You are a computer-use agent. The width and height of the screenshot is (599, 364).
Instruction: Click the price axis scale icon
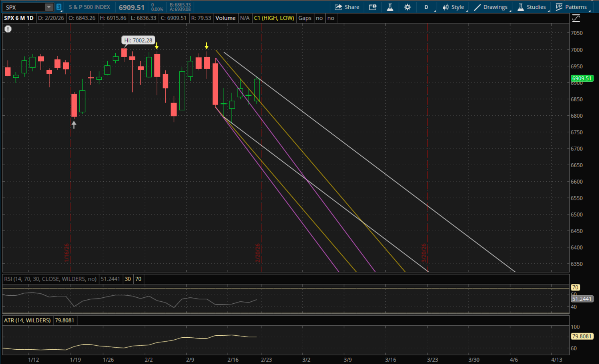[576, 18]
